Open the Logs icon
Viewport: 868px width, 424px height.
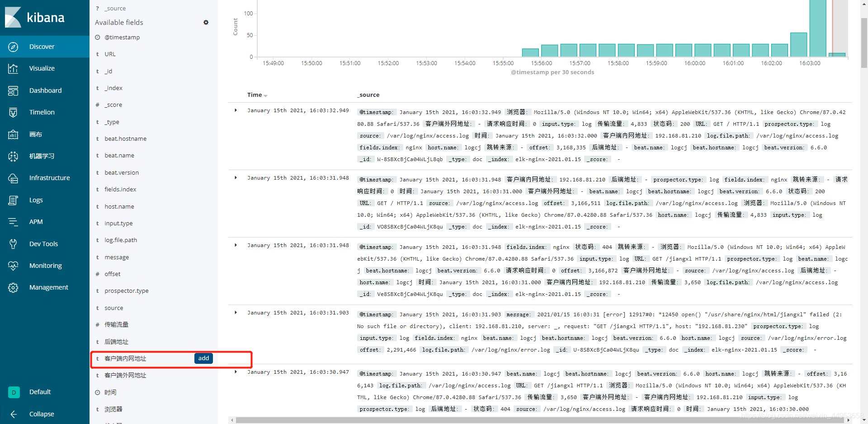click(13, 200)
